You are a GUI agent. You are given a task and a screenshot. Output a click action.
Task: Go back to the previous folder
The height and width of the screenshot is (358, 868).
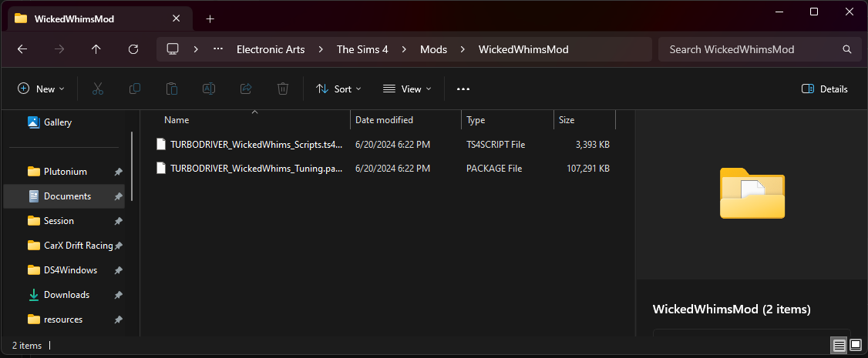coord(22,49)
